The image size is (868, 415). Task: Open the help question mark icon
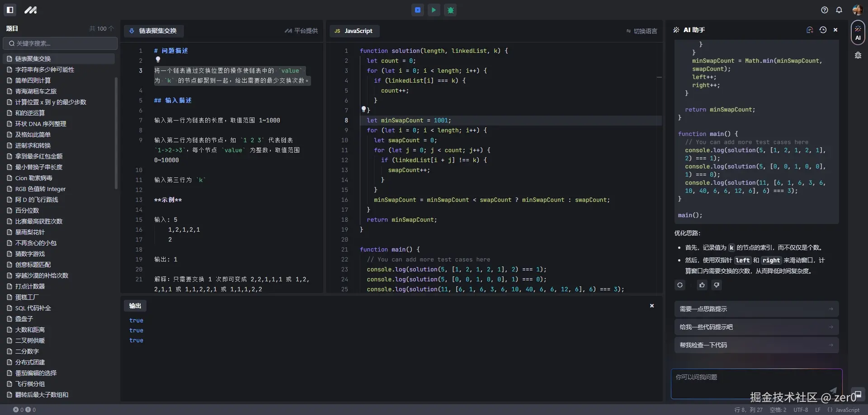click(825, 10)
